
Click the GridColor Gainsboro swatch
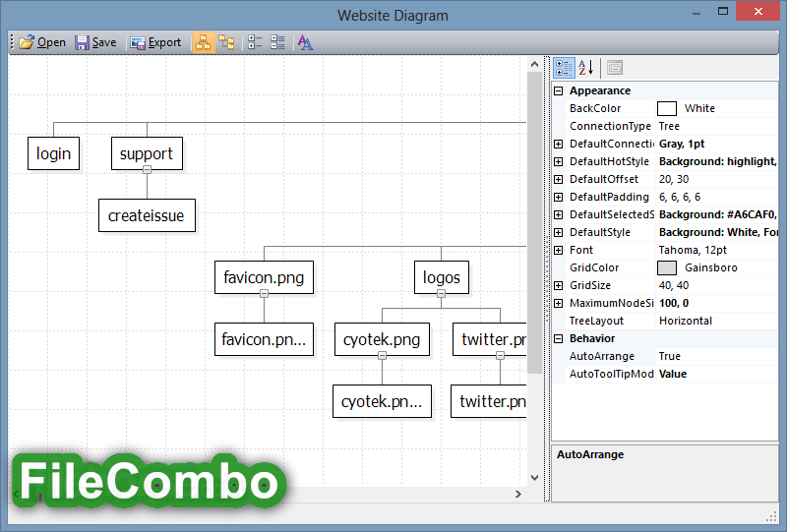[667, 268]
